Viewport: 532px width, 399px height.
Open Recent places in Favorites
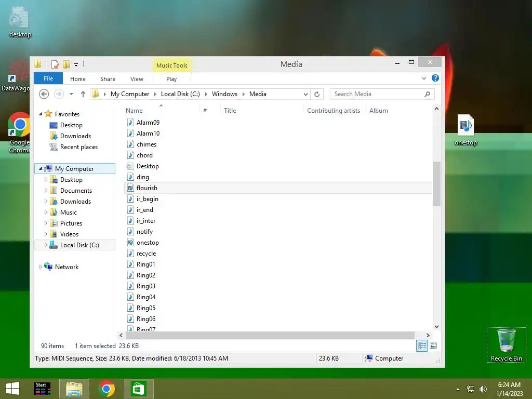click(x=79, y=147)
